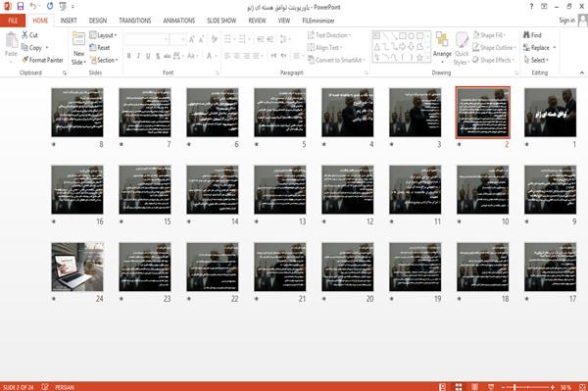Switch to the INSERT tab
The height and width of the screenshot is (391, 588).
[x=69, y=21]
